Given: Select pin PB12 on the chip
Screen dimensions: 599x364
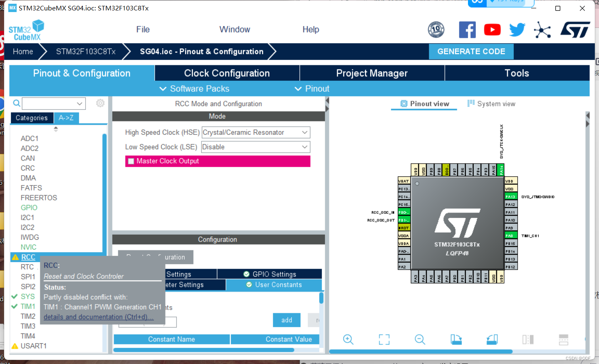Looking at the screenshot, I should [x=511, y=267].
